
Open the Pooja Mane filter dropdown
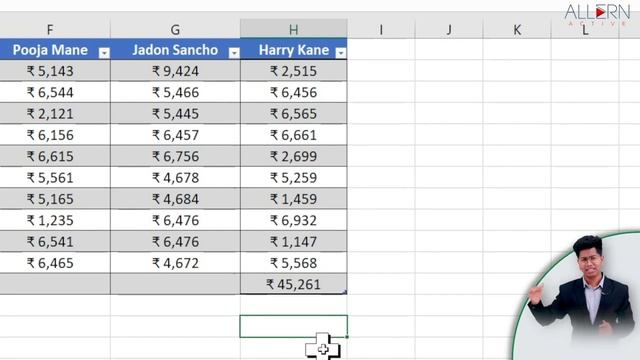104,53
